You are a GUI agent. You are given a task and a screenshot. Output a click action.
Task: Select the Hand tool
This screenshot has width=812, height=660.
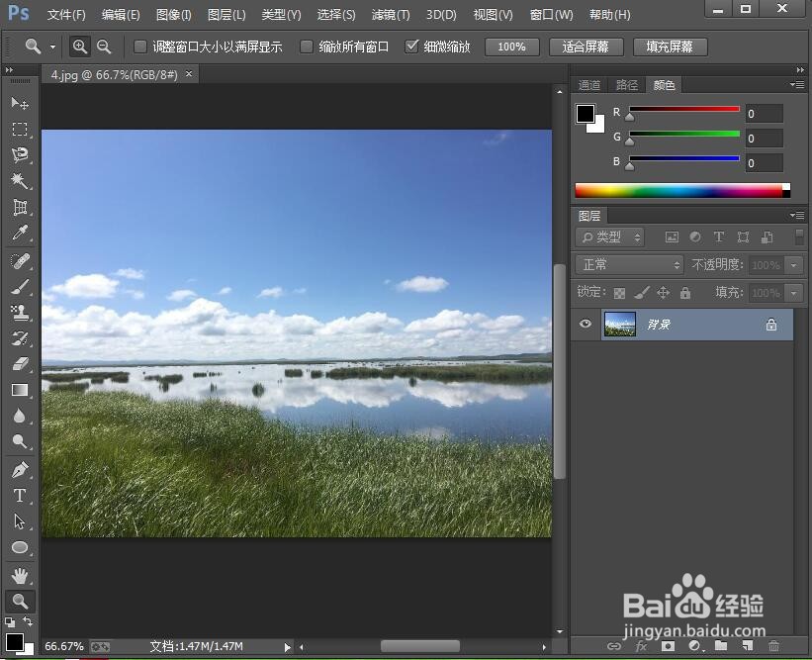click(x=20, y=575)
